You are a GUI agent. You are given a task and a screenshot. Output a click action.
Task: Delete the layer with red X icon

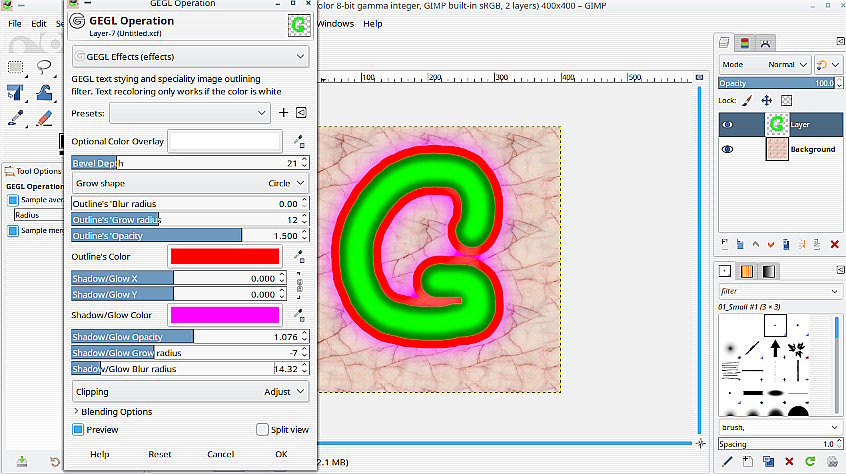tap(834, 244)
